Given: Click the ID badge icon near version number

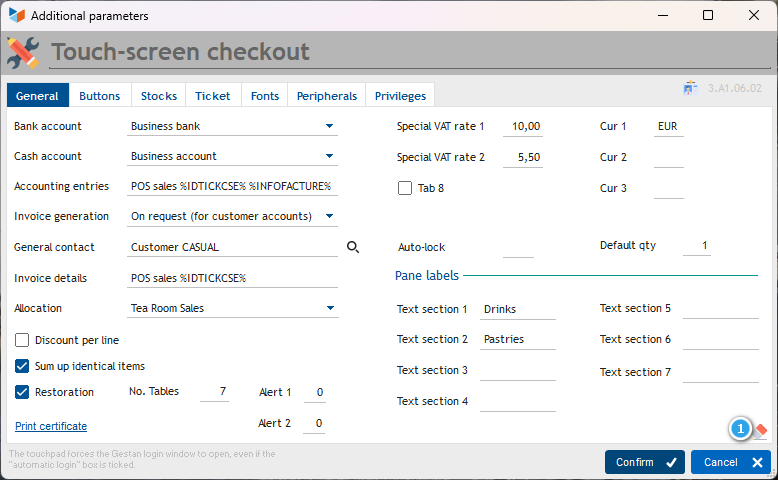Looking at the screenshot, I should coord(690,89).
